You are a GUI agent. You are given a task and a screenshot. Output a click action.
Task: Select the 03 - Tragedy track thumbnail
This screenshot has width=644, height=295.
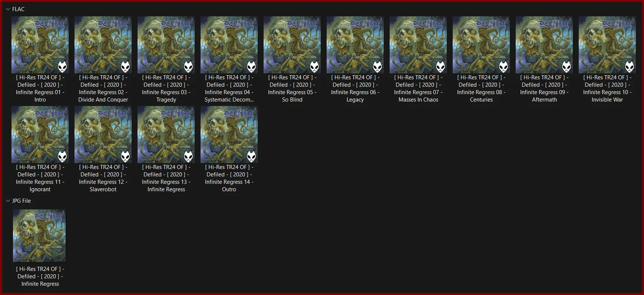(166, 45)
